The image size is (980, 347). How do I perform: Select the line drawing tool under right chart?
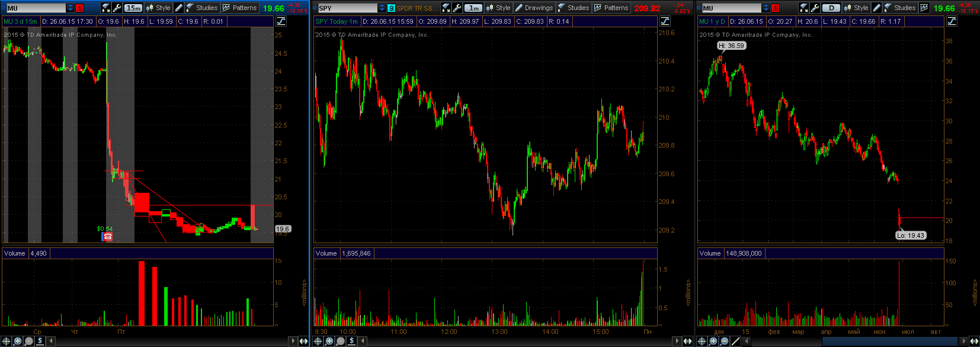[x=735, y=341]
